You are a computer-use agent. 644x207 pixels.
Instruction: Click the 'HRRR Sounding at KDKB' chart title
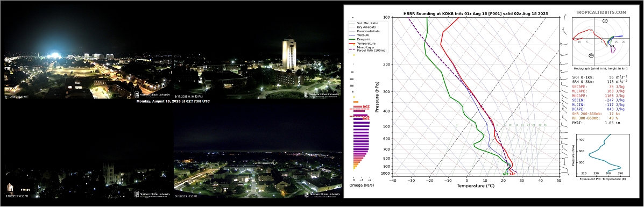(x=476, y=14)
